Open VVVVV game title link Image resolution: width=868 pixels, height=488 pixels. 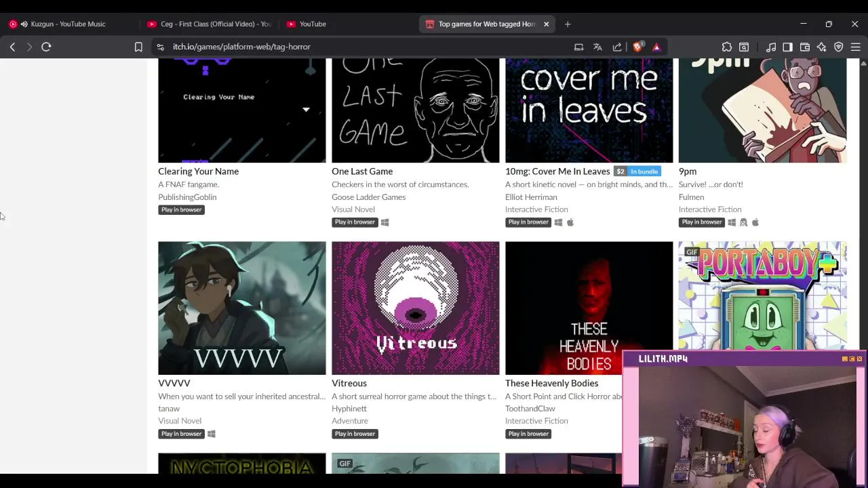coord(174,383)
